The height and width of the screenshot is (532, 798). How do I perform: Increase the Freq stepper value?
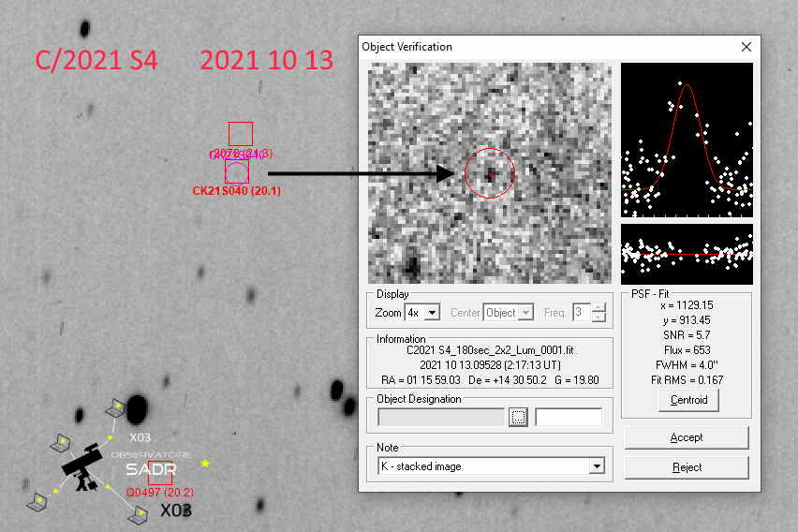[599, 308]
